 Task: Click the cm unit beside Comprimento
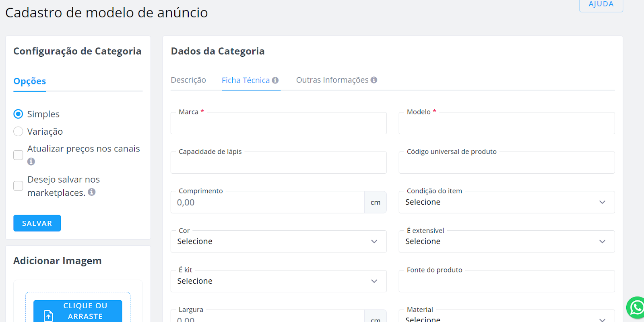(x=376, y=203)
